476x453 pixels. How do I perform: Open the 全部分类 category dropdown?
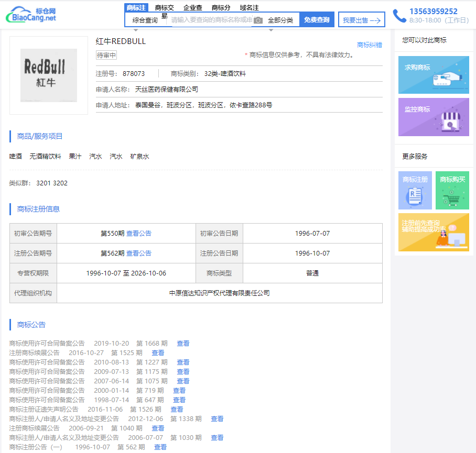click(x=280, y=20)
